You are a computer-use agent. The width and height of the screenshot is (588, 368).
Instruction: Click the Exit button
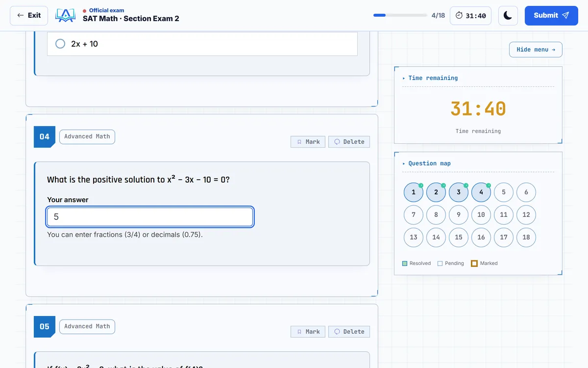coord(29,16)
